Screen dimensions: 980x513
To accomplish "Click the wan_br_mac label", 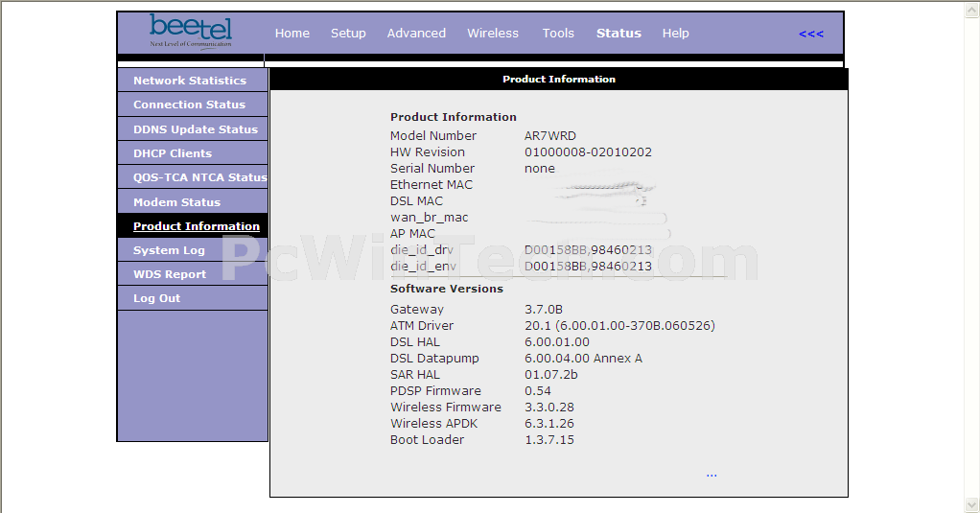I will [x=429, y=218].
